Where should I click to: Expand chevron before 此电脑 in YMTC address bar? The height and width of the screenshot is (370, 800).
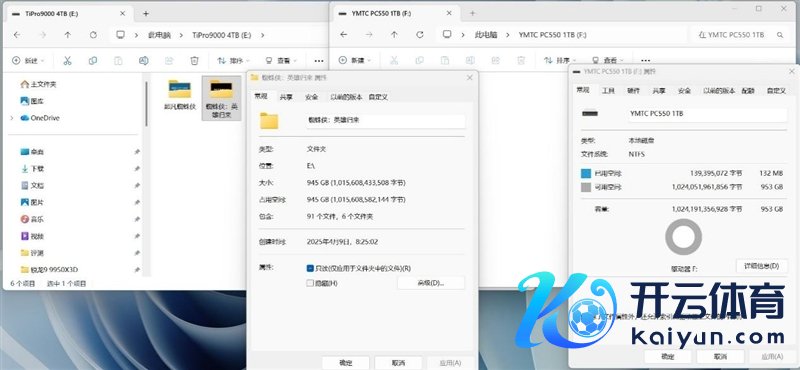tap(463, 35)
